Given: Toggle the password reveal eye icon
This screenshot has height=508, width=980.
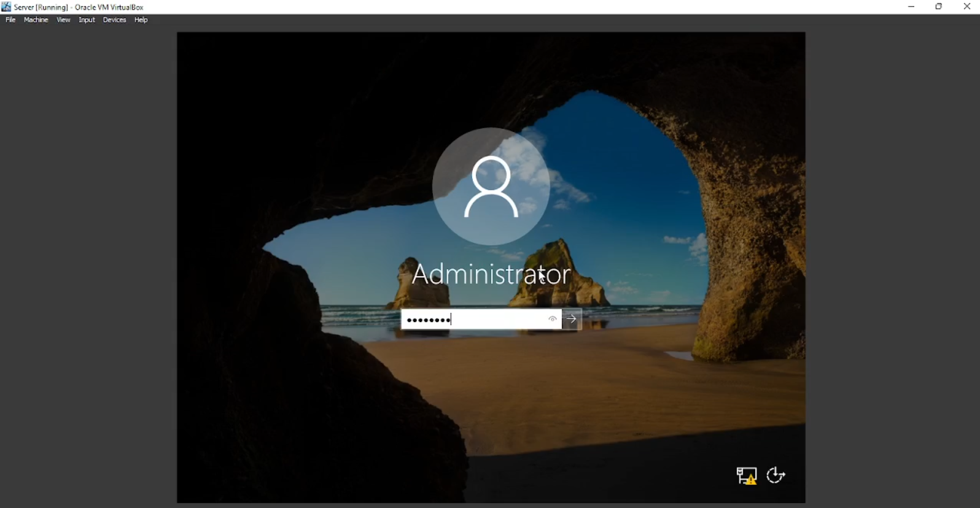Looking at the screenshot, I should pos(553,319).
